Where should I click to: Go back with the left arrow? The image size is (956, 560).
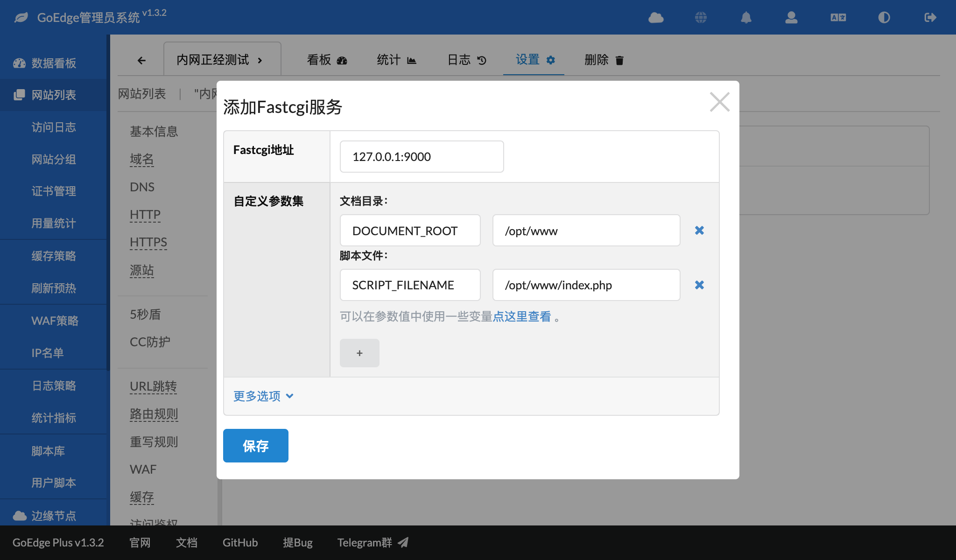pyautogui.click(x=141, y=60)
